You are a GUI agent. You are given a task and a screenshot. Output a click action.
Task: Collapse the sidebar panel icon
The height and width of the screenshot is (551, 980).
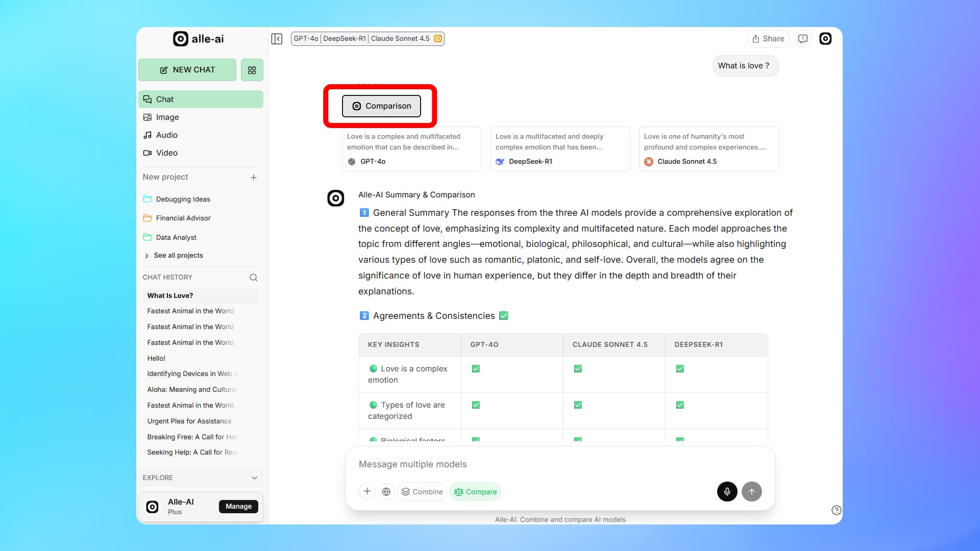click(x=277, y=39)
